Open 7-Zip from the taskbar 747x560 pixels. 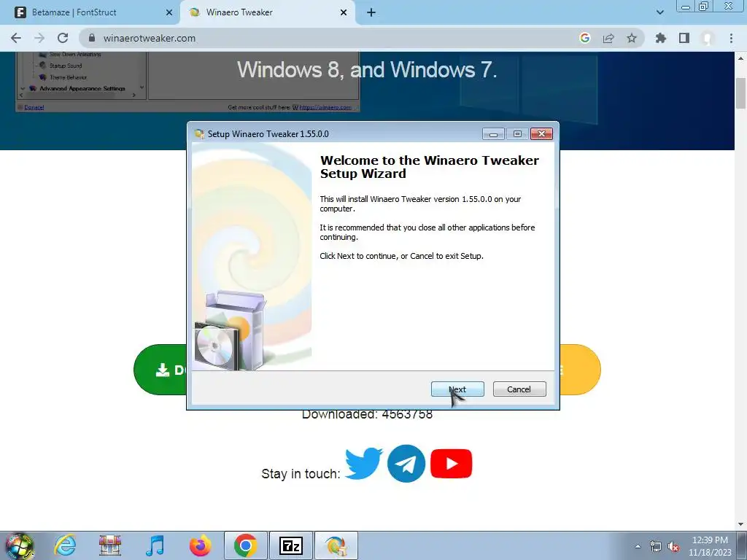pos(290,545)
